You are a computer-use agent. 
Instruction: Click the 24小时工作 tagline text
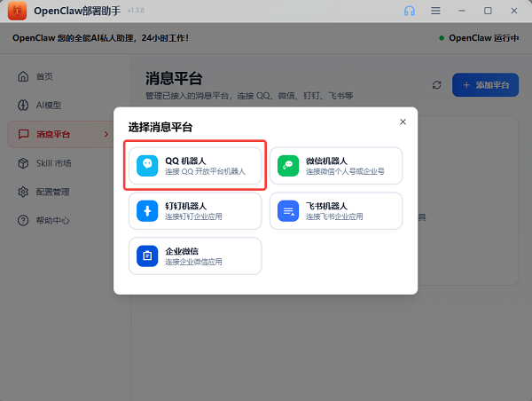[x=165, y=38]
